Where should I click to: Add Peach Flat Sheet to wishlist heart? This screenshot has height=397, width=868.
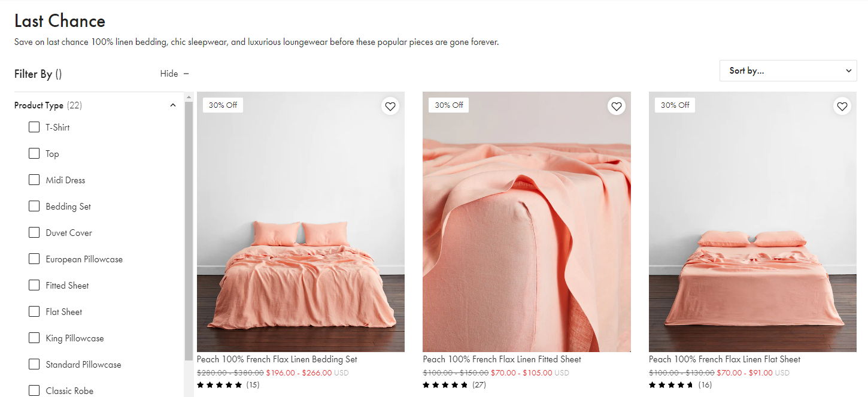(x=842, y=107)
